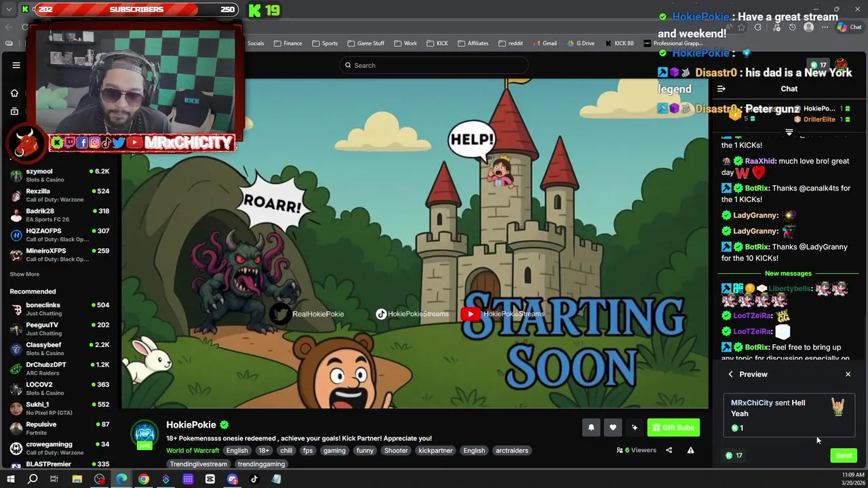Open the Affiliates bookmarks folder
Image resolution: width=868 pixels, height=488 pixels.
click(x=473, y=43)
